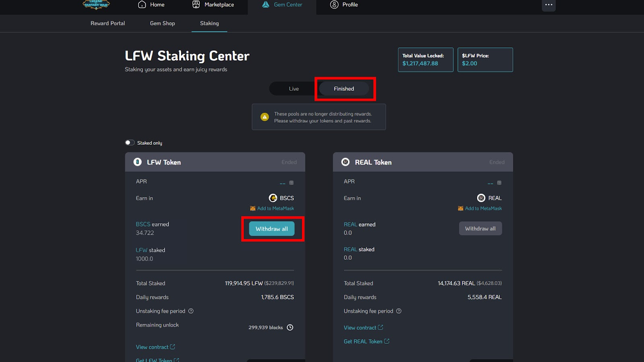
Task: Open the Get REAL Token link
Action: click(x=367, y=341)
